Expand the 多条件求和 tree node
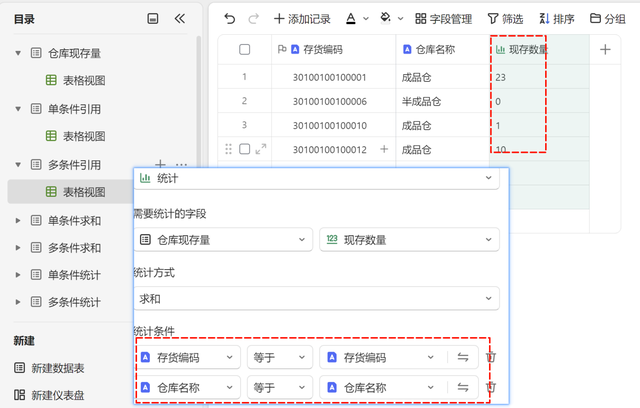Image resolution: width=640 pixels, height=408 pixels. tap(18, 248)
